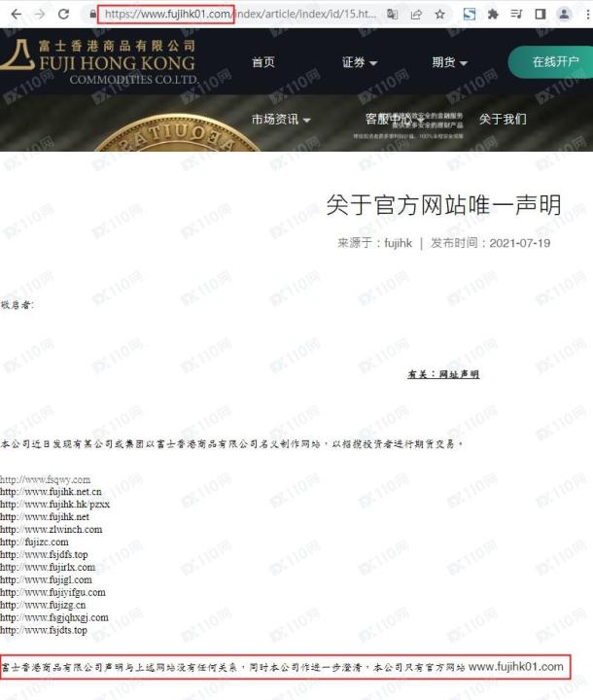Image resolution: width=593 pixels, height=700 pixels.
Task: Click the source text 来源于：fujihk
Action: click(x=374, y=243)
